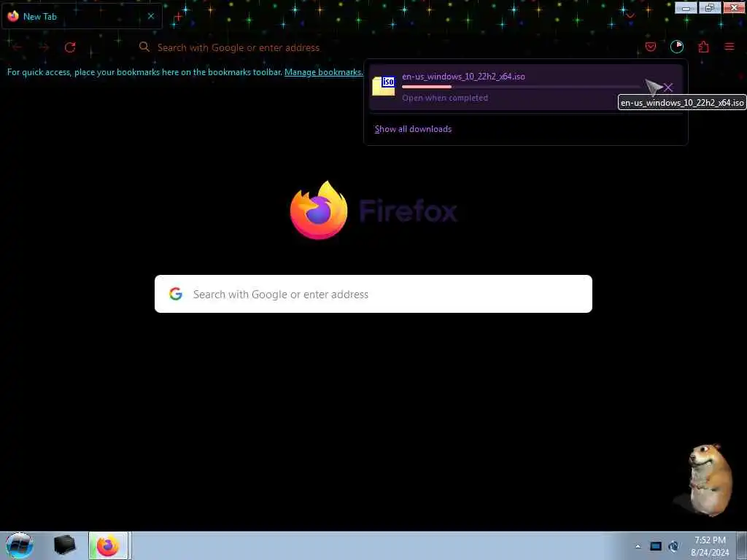Show hidden system tray icons
This screenshot has width=747, height=560.
[638, 546]
